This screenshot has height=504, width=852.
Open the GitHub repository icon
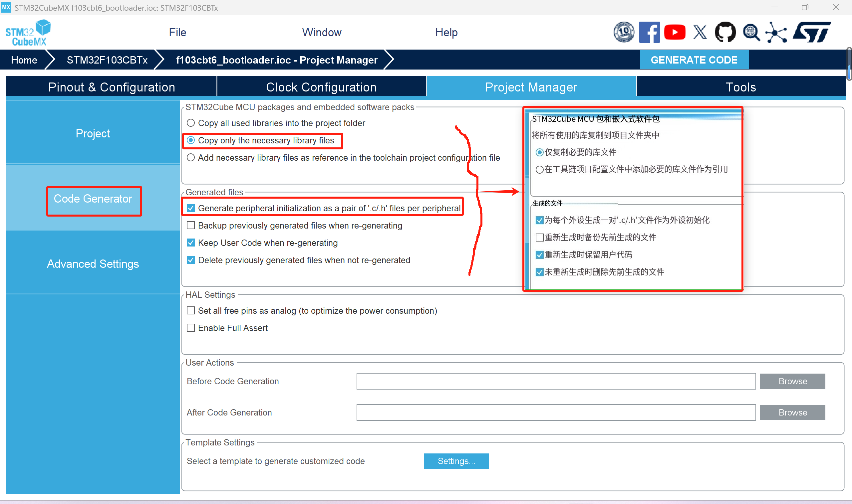coord(725,32)
